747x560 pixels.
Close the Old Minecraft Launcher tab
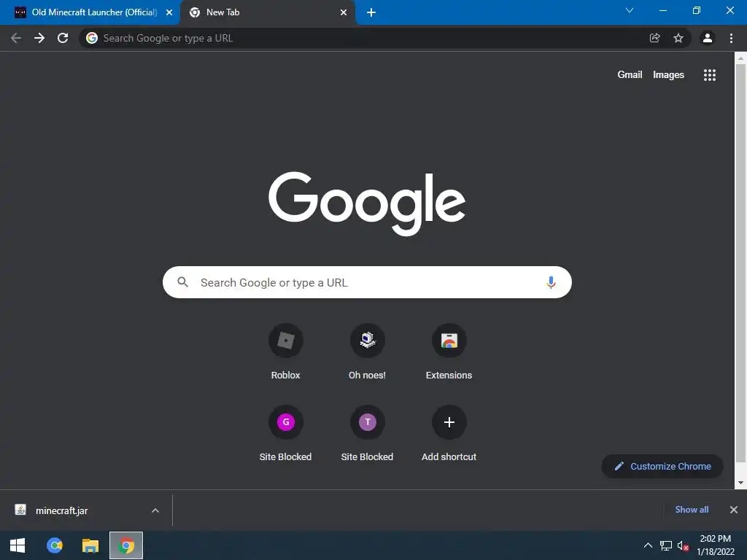169,13
